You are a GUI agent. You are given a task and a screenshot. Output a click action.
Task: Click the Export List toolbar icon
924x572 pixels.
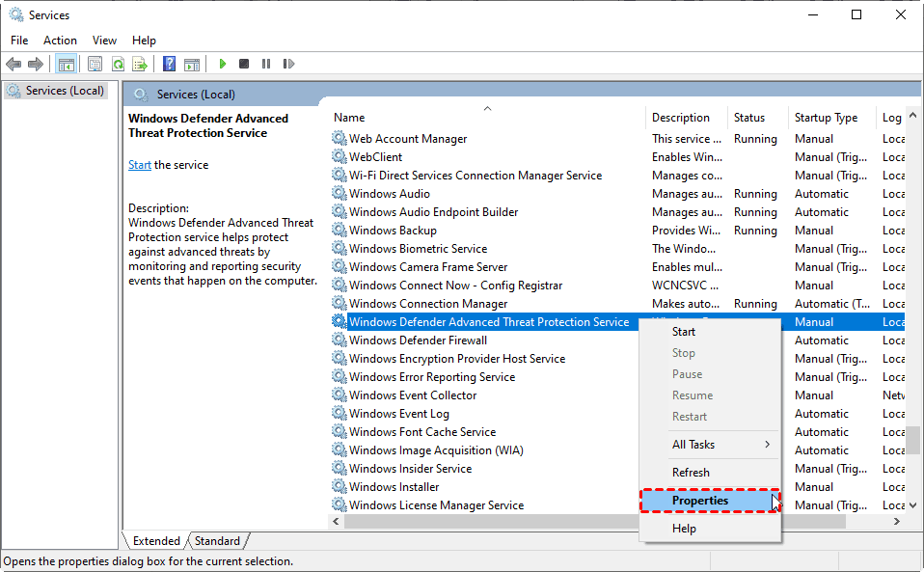coord(140,65)
